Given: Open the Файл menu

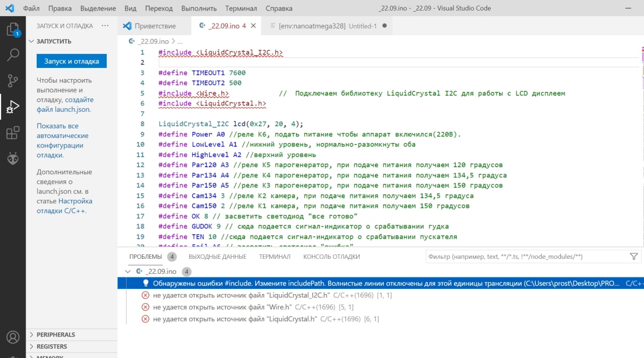Looking at the screenshot, I should pyautogui.click(x=31, y=8).
